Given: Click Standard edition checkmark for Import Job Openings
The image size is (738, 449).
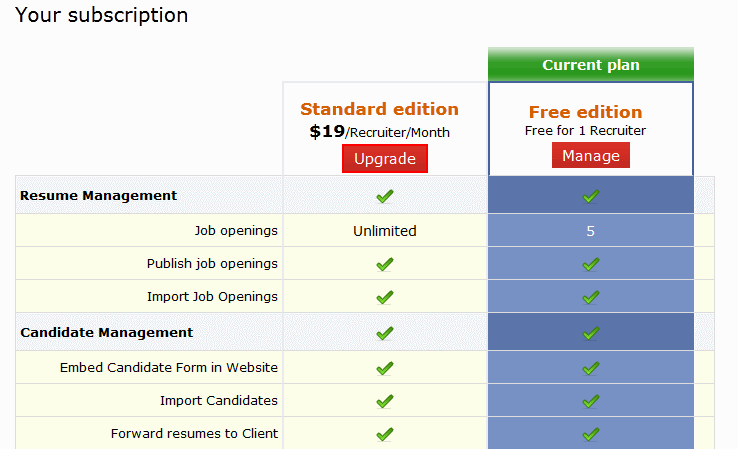Looking at the screenshot, I should click(x=385, y=297).
